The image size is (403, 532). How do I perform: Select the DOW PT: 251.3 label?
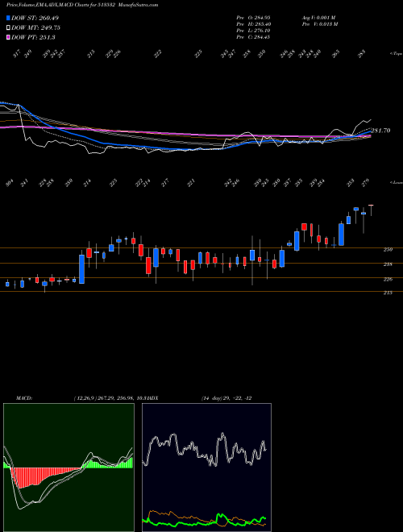[33, 37]
